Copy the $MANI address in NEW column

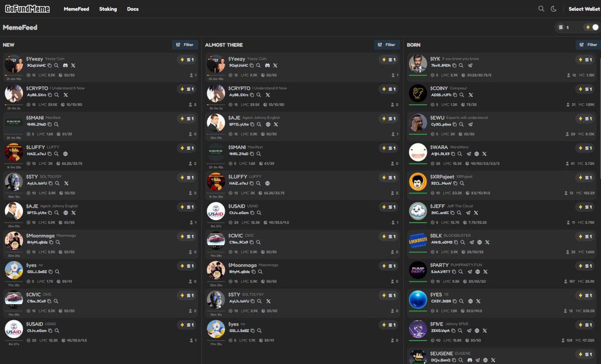(x=50, y=124)
